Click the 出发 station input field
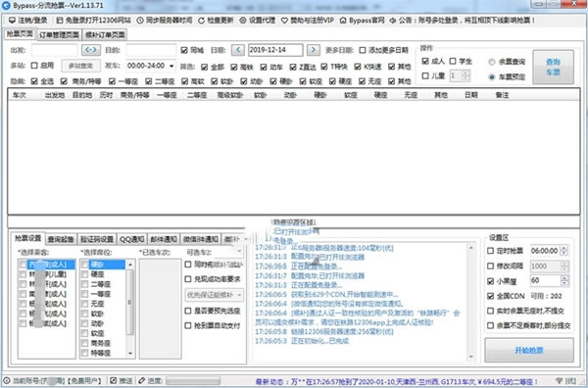Image resolution: width=588 pixels, height=388 pixels. [x=55, y=50]
